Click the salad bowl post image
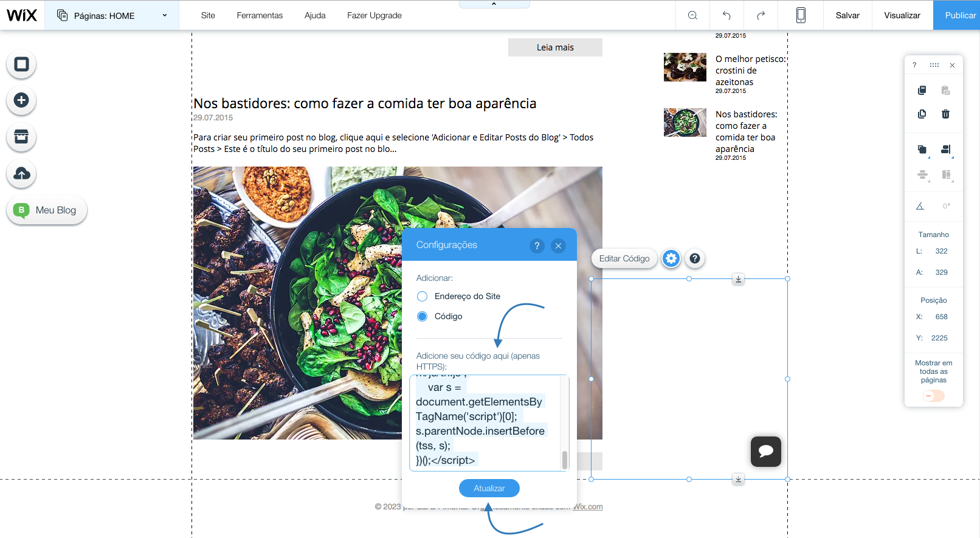Image resolution: width=980 pixels, height=538 pixels. 297,303
